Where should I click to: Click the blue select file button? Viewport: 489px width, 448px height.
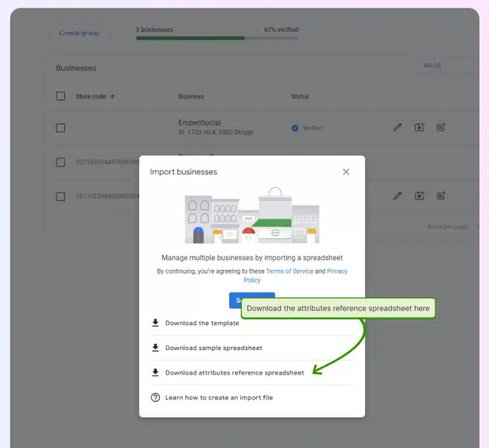(236, 300)
